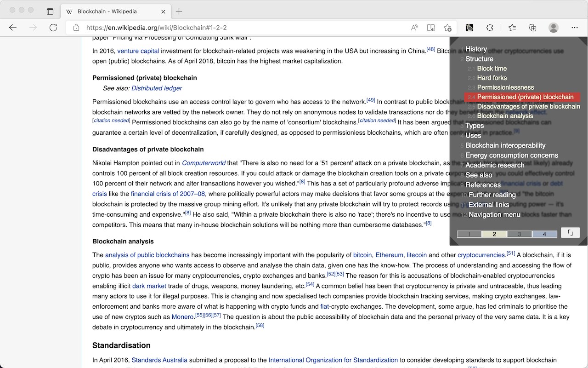The width and height of the screenshot is (588, 368).
Task: Select highlighted Permissioned (private) blockchain outline entry
Action: [522, 97]
